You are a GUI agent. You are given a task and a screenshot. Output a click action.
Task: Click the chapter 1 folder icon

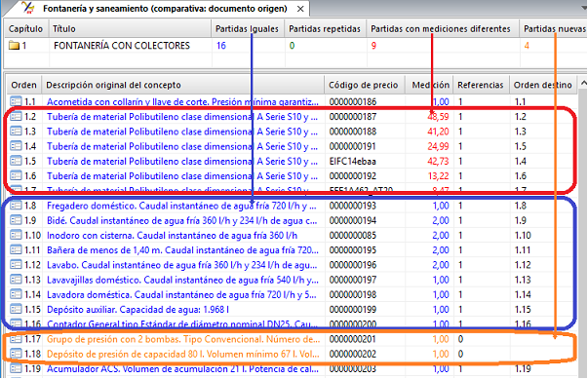tap(14, 46)
